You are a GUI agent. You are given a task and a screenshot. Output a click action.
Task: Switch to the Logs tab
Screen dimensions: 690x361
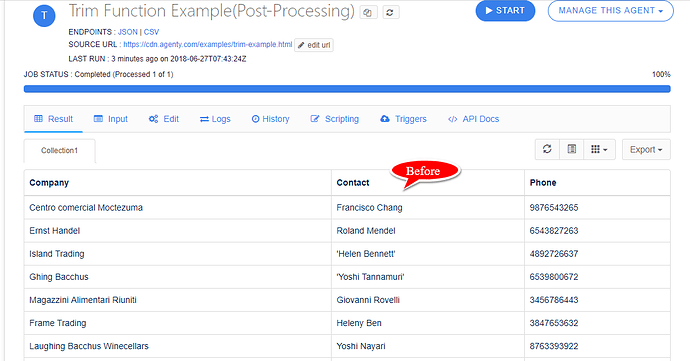(215, 119)
